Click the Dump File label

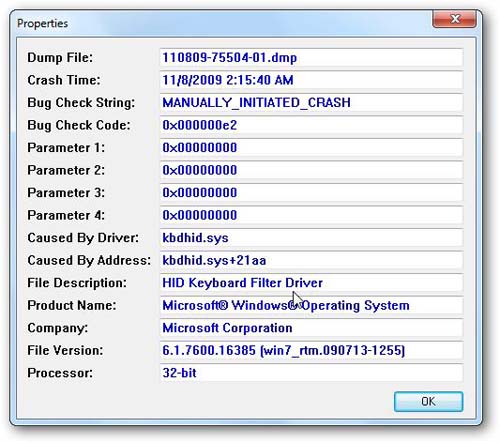point(60,58)
